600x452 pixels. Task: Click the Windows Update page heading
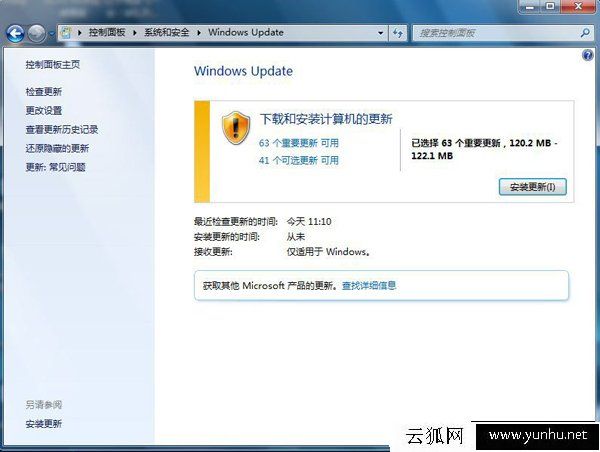[243, 71]
